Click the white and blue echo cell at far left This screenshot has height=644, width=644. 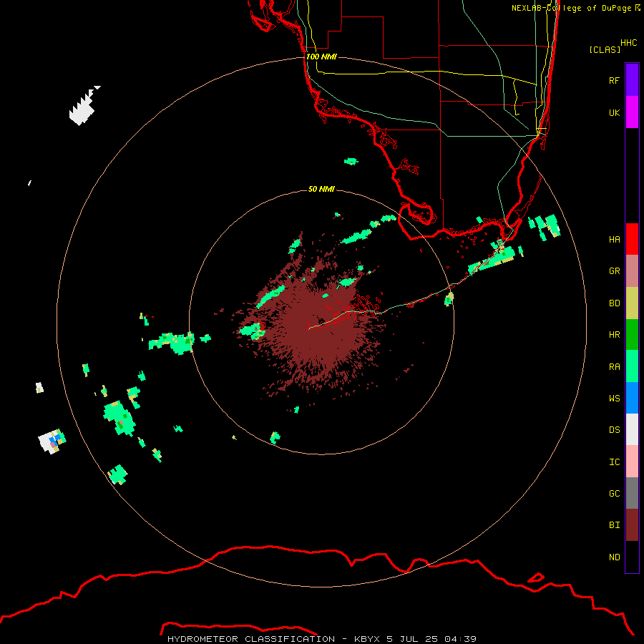[x=52, y=441]
